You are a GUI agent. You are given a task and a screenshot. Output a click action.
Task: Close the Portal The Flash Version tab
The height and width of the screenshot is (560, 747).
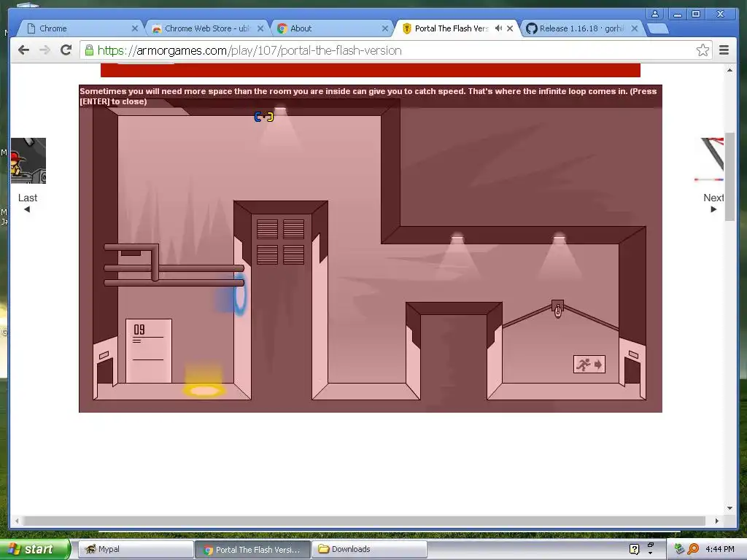pyautogui.click(x=510, y=28)
